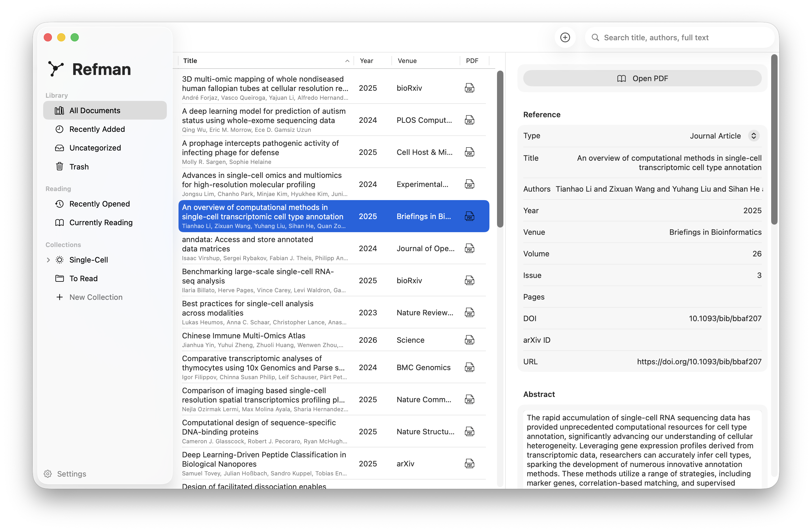Click the Refman logo icon
812x532 pixels.
[x=56, y=69]
